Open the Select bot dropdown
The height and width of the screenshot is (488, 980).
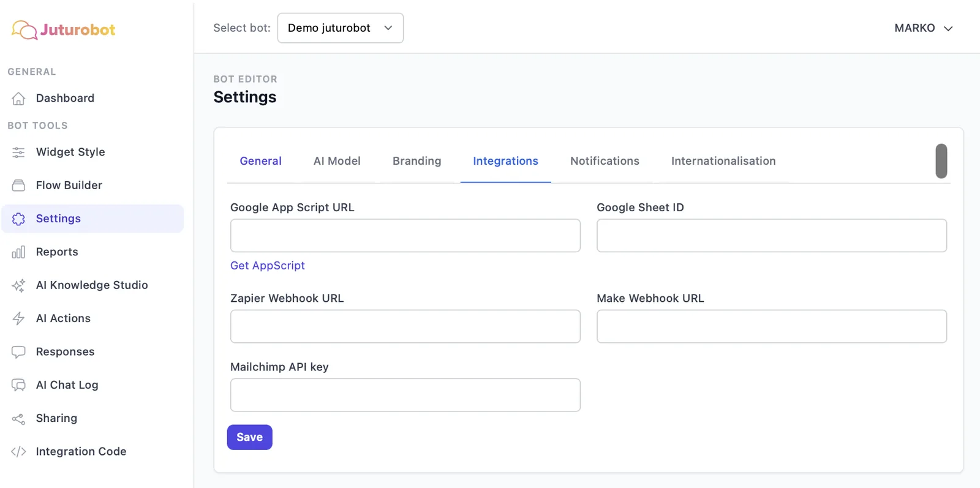tap(341, 28)
